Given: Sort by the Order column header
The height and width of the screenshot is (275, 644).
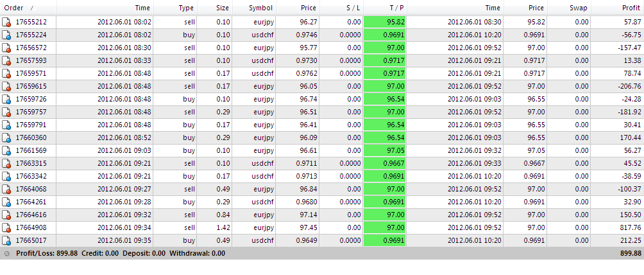Looking at the screenshot, I should pyautogui.click(x=28, y=8).
